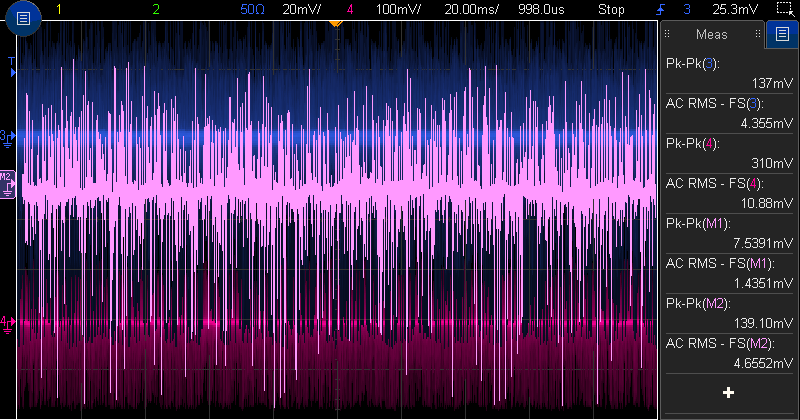Grab the right drag handle of Meas panel
800x420 pixels.
coord(758,34)
